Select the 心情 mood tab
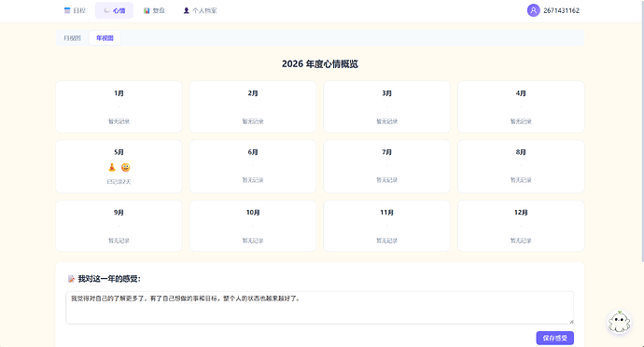Viewport: 644px width, 347px height. pos(114,10)
